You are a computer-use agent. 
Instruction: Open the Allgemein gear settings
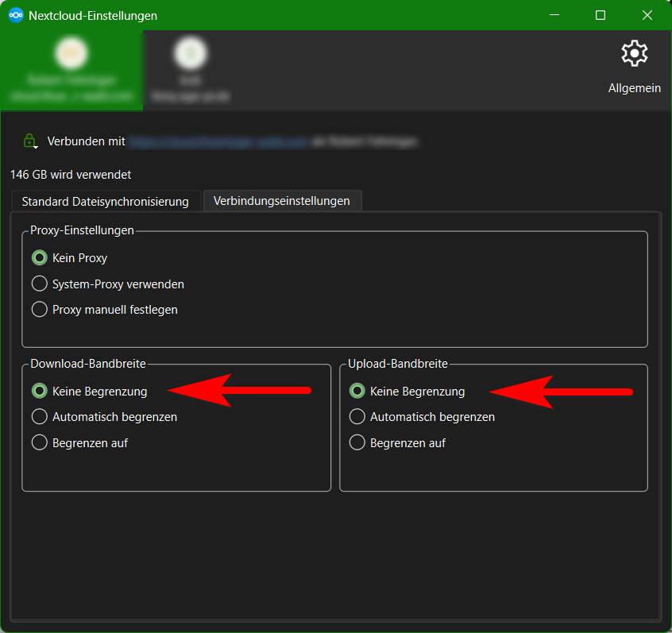coord(634,67)
